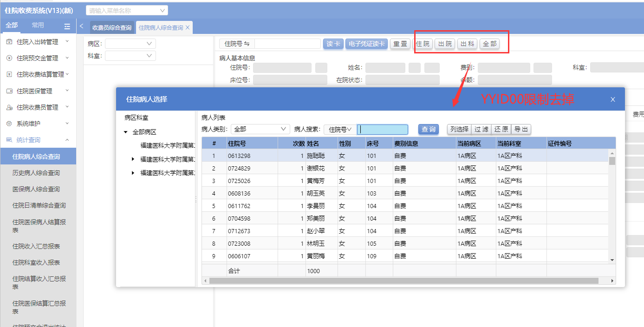Screen dimensions: 644x327
Task: Expand the second 福建医科大学附属 tree node
Action: click(x=133, y=159)
